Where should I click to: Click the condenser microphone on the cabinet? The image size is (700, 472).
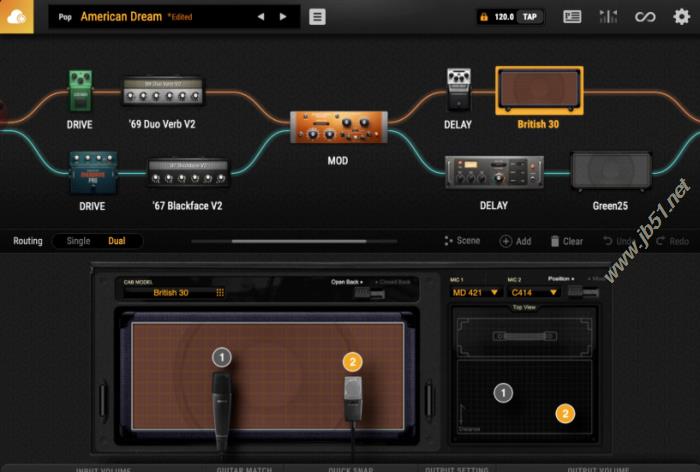click(353, 400)
